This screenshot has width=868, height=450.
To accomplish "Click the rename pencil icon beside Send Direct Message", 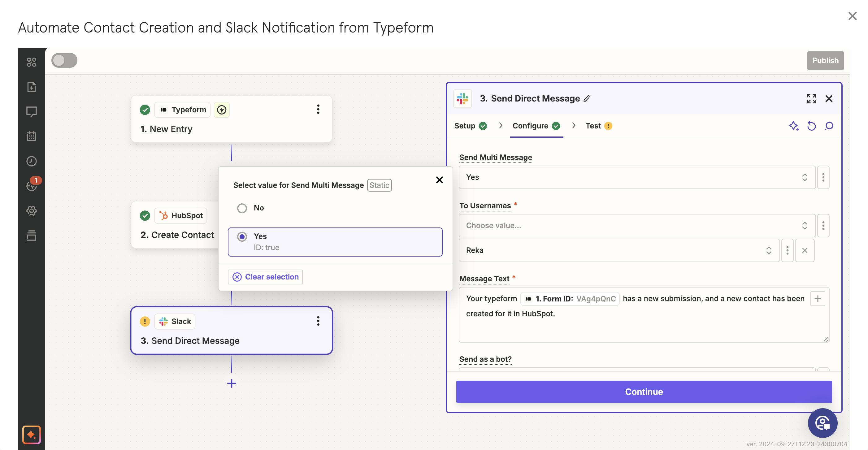I will [x=587, y=98].
